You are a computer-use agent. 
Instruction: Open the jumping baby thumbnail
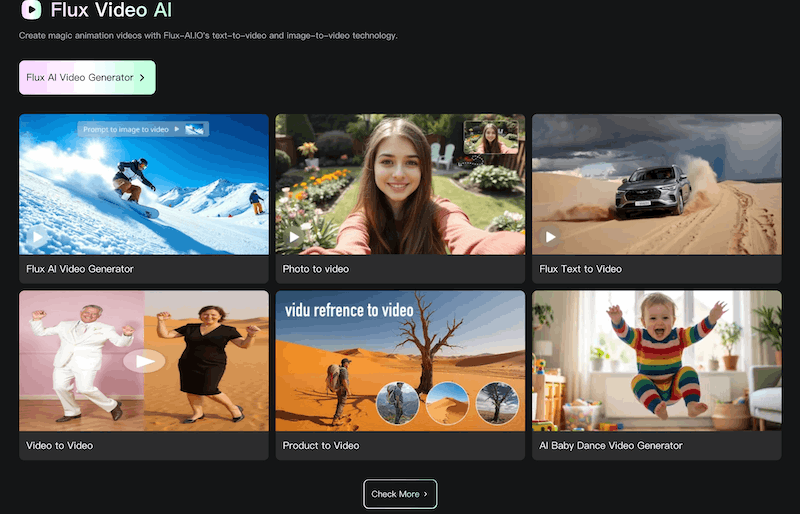coord(657,361)
